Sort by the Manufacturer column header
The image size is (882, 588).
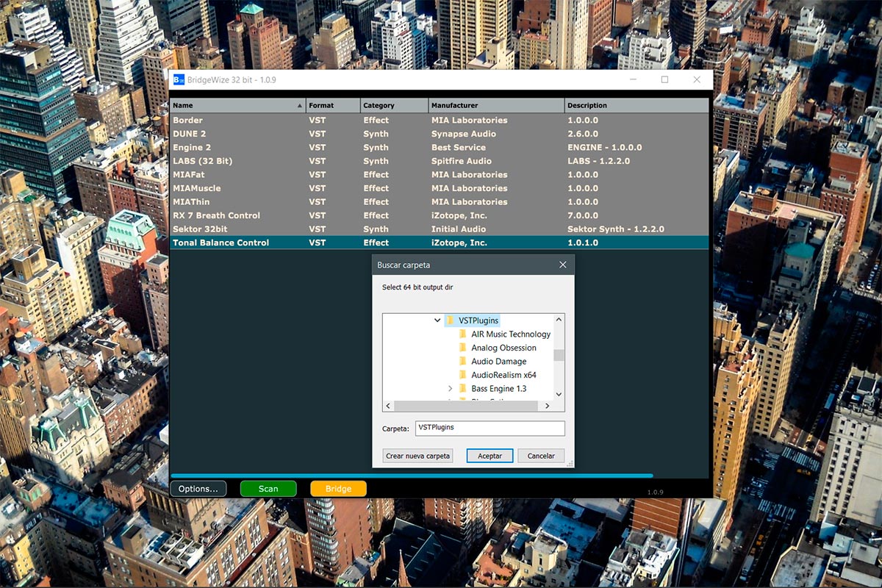coord(497,106)
